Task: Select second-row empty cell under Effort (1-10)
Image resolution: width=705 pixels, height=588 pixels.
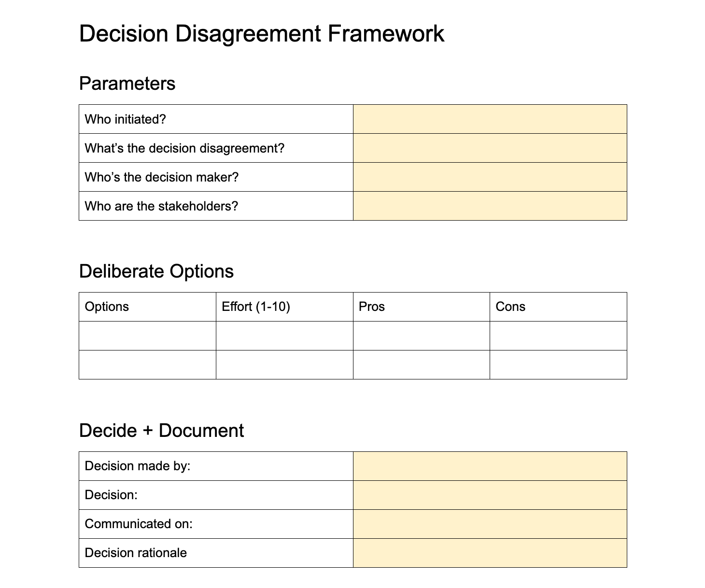Action: [284, 365]
